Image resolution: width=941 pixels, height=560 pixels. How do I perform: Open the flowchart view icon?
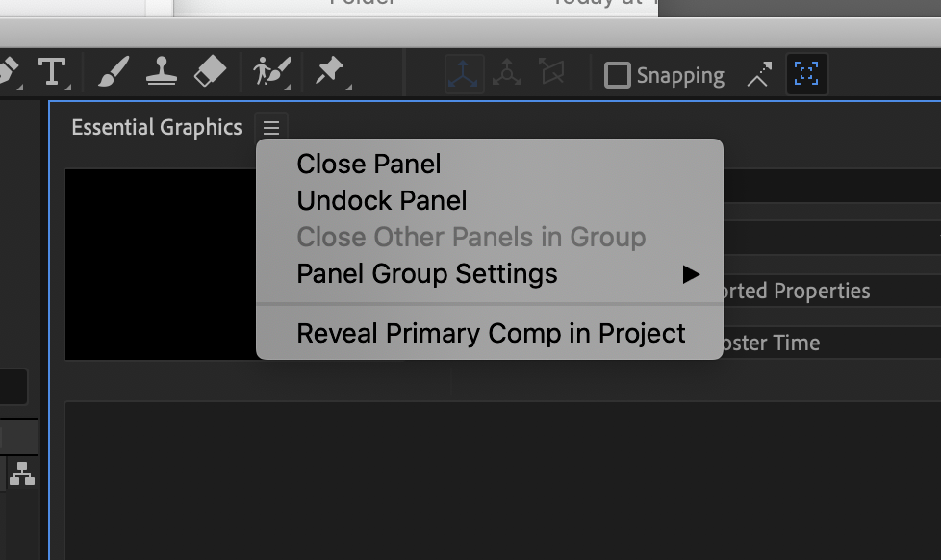[x=22, y=474]
